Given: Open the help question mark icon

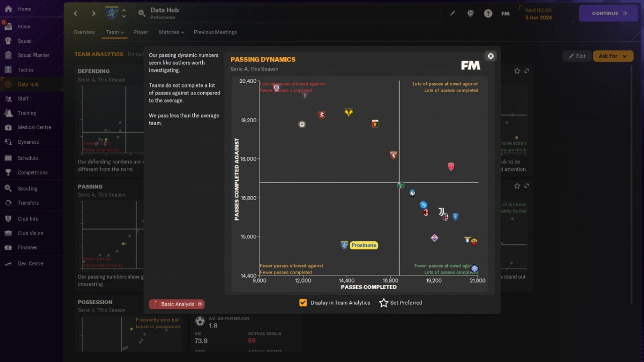Looking at the screenshot, I should pyautogui.click(x=488, y=14).
